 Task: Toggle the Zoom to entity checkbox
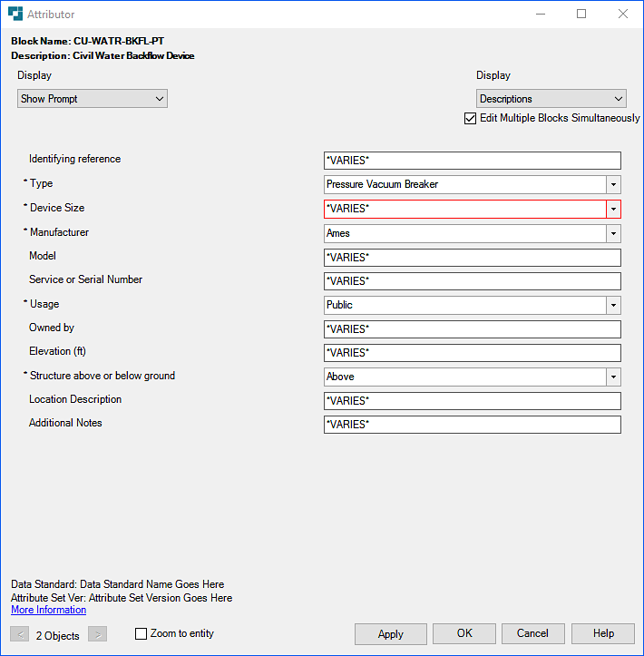(141, 634)
